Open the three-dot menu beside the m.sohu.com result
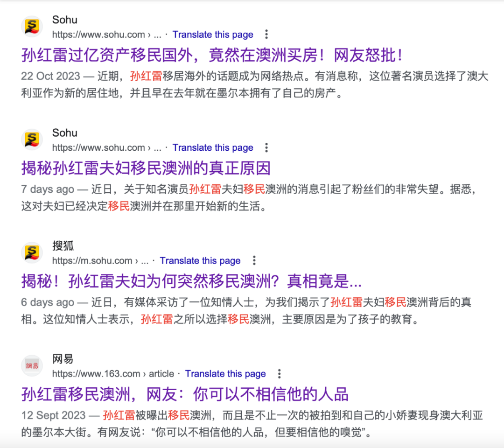504x448 pixels. coord(254,260)
